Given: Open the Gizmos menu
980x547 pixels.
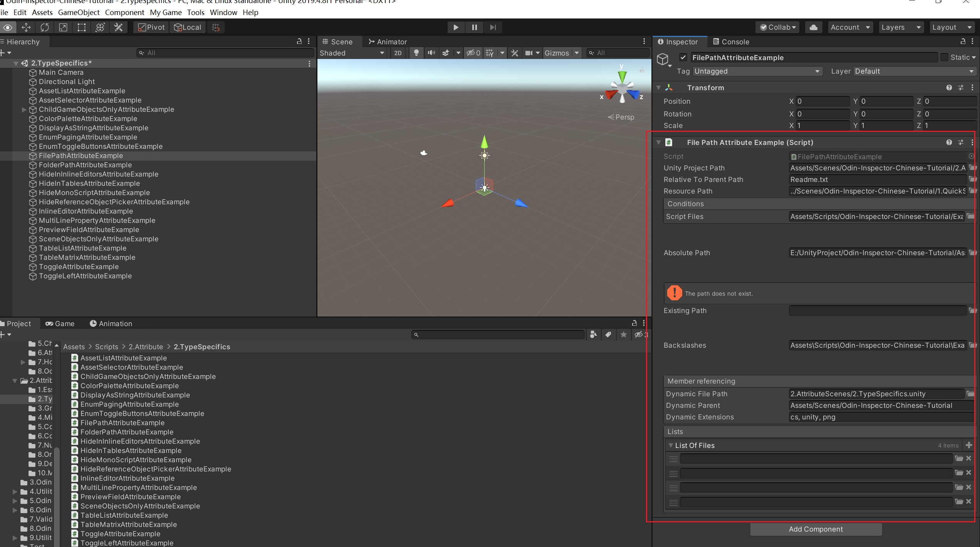Looking at the screenshot, I should tap(557, 53).
